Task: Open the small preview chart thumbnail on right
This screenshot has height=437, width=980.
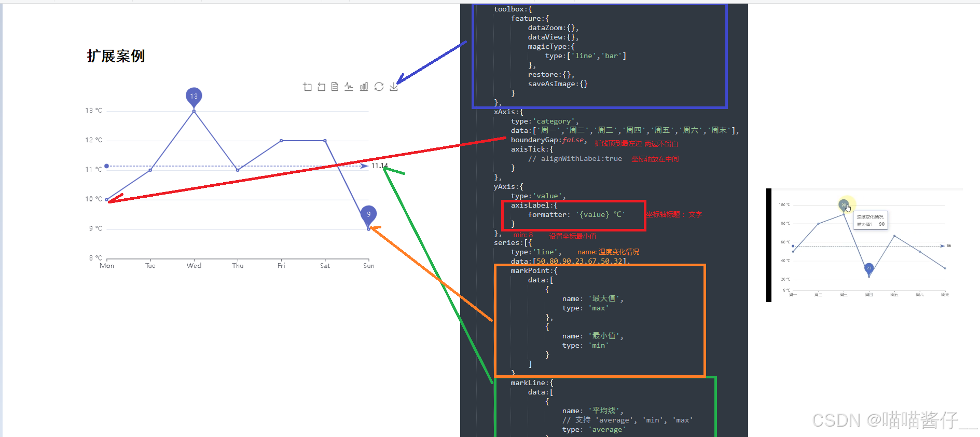Action: tap(864, 245)
